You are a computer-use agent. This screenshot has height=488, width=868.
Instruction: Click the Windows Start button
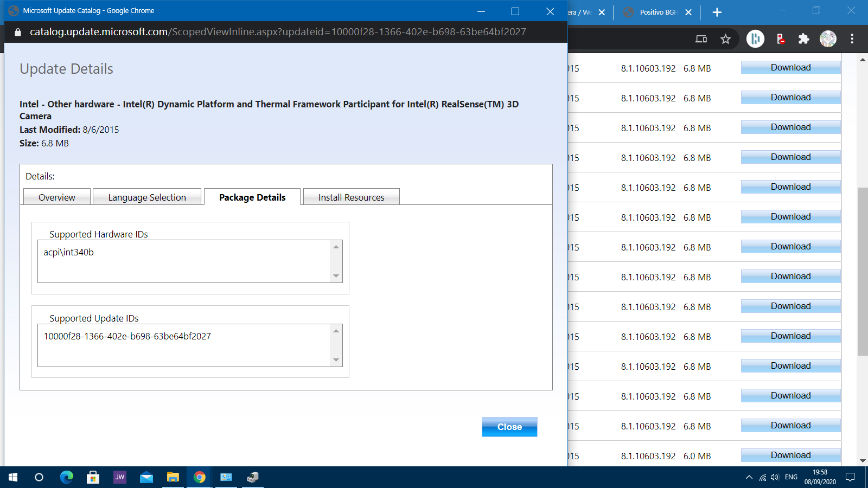[x=13, y=477]
